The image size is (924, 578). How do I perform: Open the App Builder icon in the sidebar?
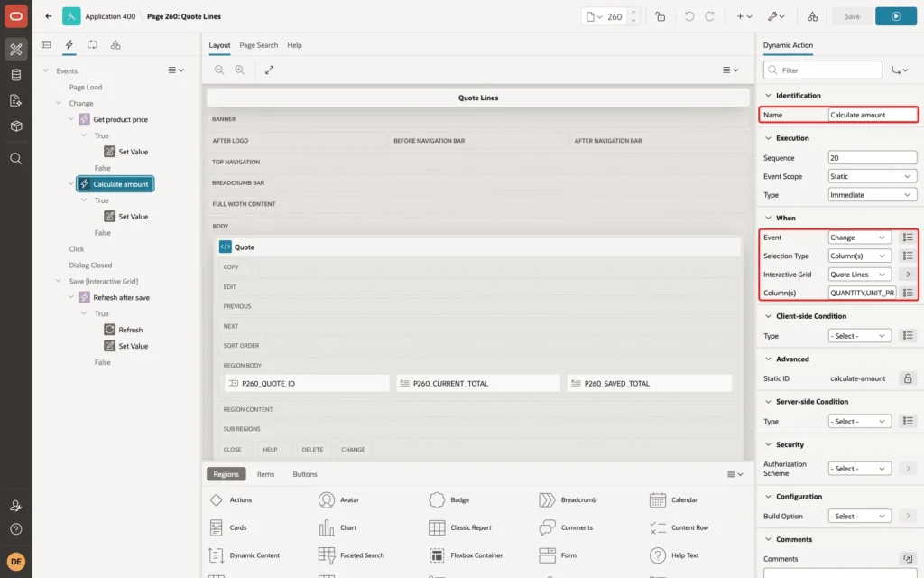click(x=16, y=50)
